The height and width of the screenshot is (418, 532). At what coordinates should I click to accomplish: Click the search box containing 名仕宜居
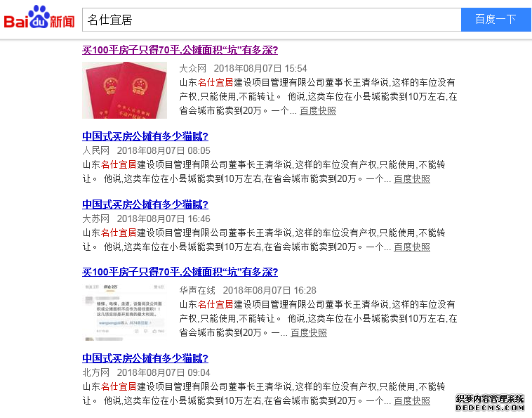click(272, 20)
